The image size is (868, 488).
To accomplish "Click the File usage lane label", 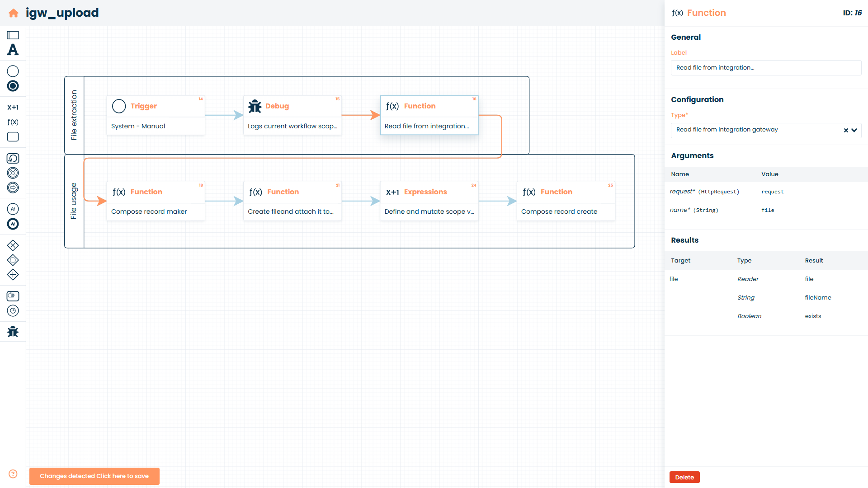I will tap(74, 201).
